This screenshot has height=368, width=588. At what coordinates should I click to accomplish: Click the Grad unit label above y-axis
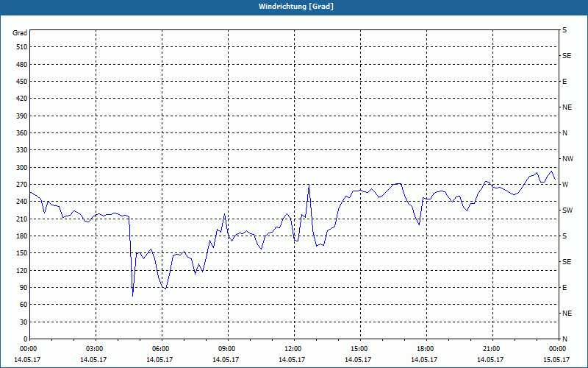coord(20,33)
